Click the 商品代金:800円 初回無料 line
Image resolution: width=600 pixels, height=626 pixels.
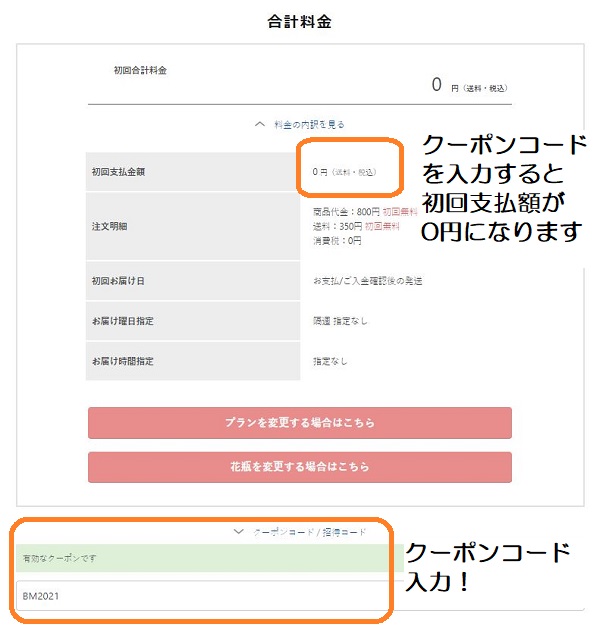365,212
